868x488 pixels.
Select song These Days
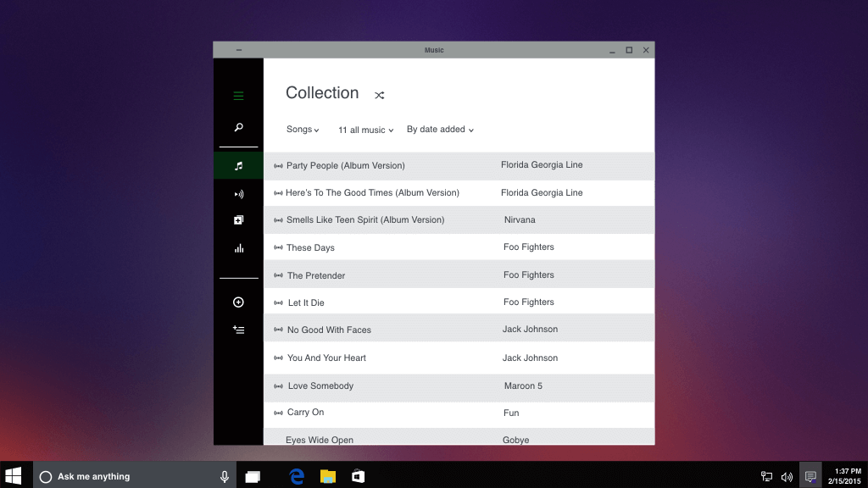pos(310,247)
